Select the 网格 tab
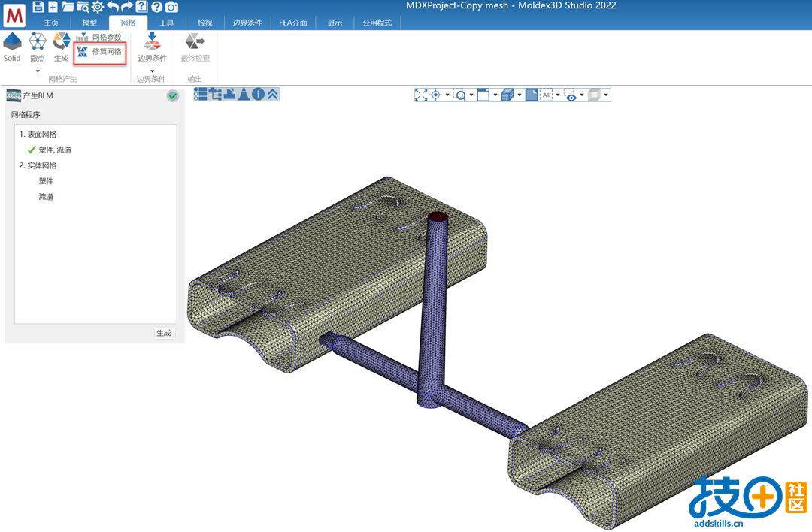 click(x=128, y=23)
